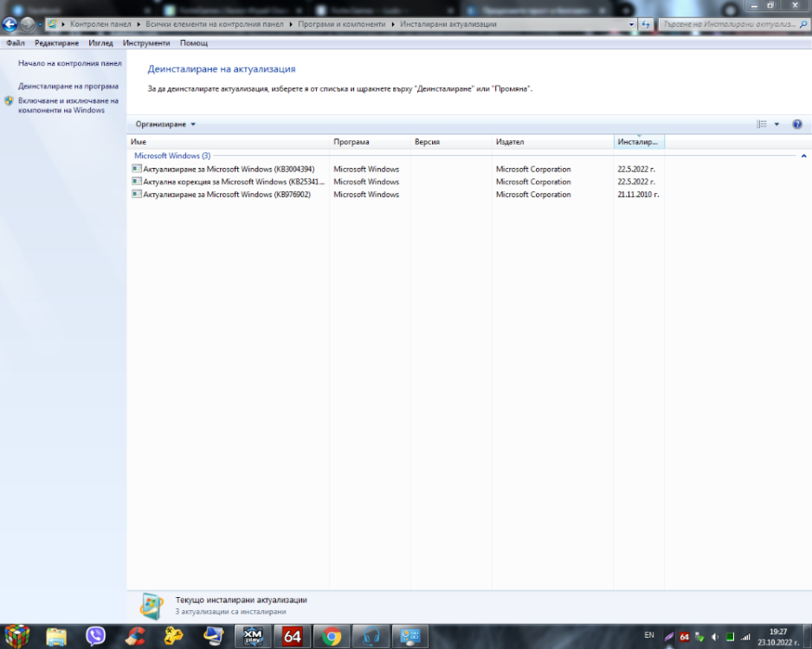Viewport: 812px width, 649px height.
Task: Open the yellow game controller taskbar app
Action: pyautogui.click(x=174, y=637)
